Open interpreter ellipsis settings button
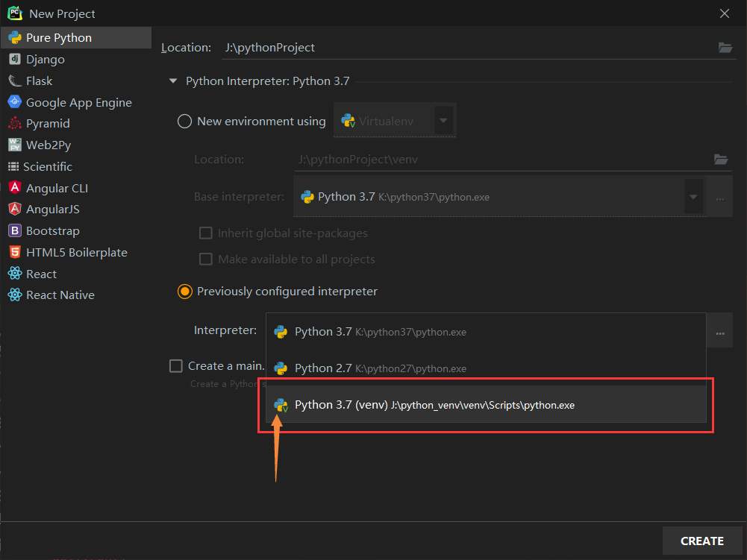The width and height of the screenshot is (747, 560). [x=720, y=332]
